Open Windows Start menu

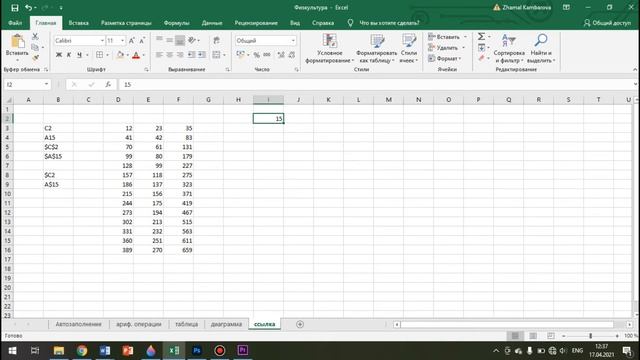pyautogui.click(x=12, y=350)
